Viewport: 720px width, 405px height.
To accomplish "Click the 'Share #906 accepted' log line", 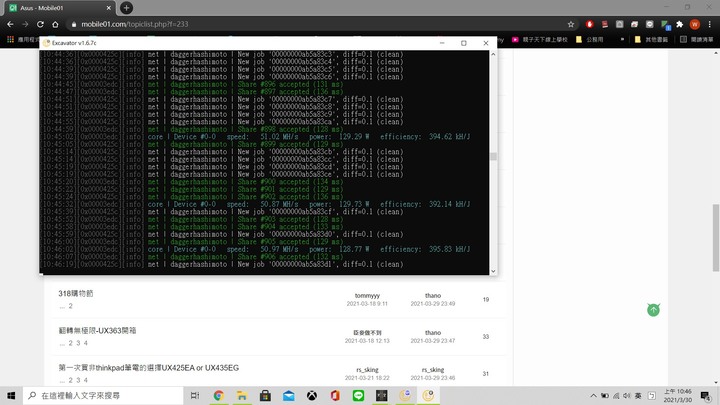I will tap(192, 257).
